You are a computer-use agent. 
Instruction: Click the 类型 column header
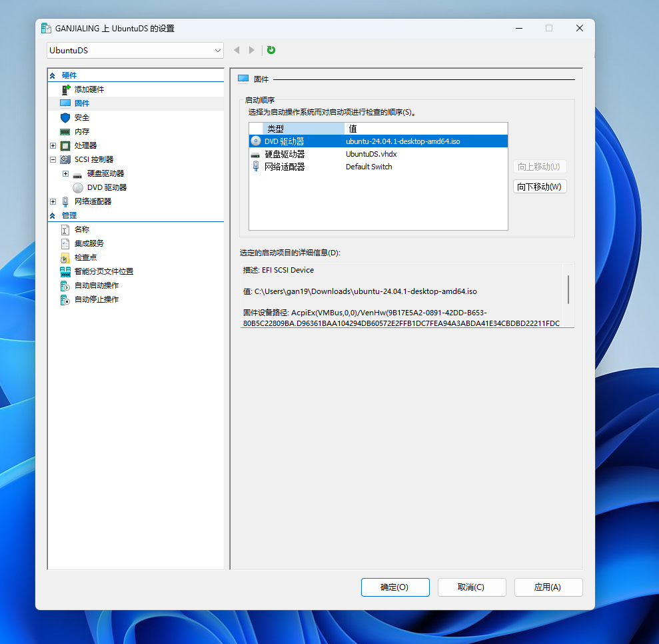coord(303,129)
